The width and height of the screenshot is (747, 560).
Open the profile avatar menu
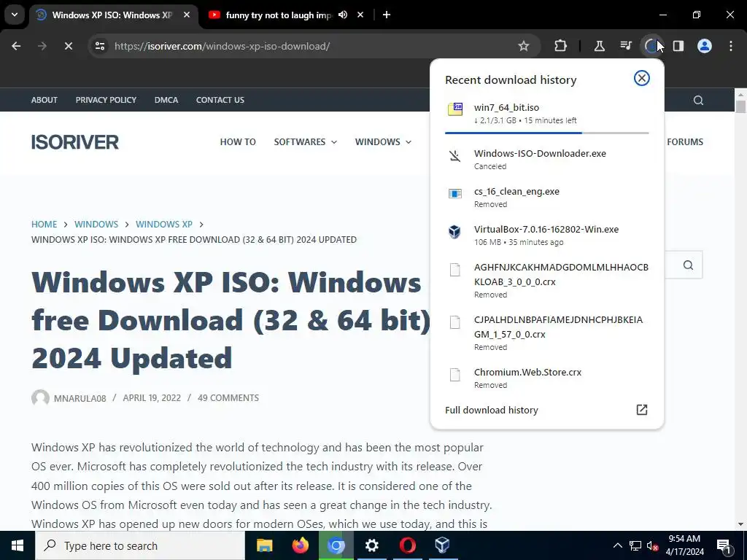click(x=705, y=46)
